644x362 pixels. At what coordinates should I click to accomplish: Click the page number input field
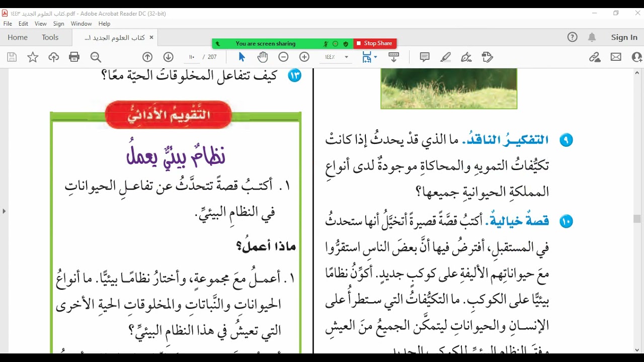(x=191, y=57)
